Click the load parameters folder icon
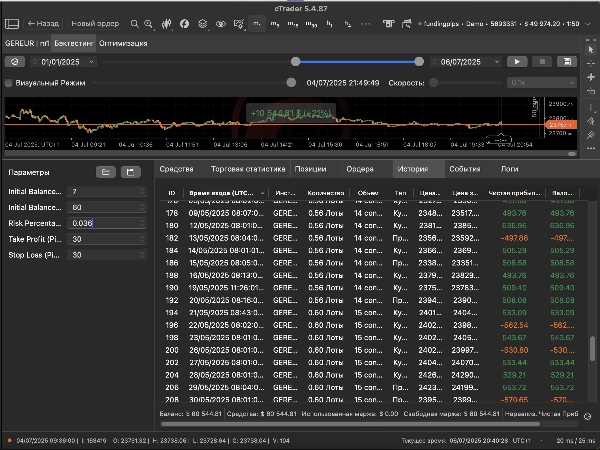The image size is (600, 450). [x=105, y=172]
